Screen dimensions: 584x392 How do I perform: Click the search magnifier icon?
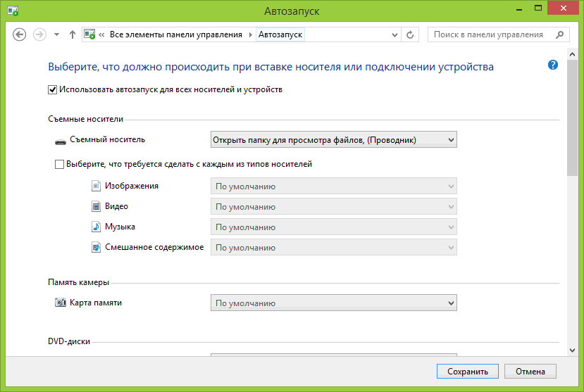pyautogui.click(x=560, y=34)
